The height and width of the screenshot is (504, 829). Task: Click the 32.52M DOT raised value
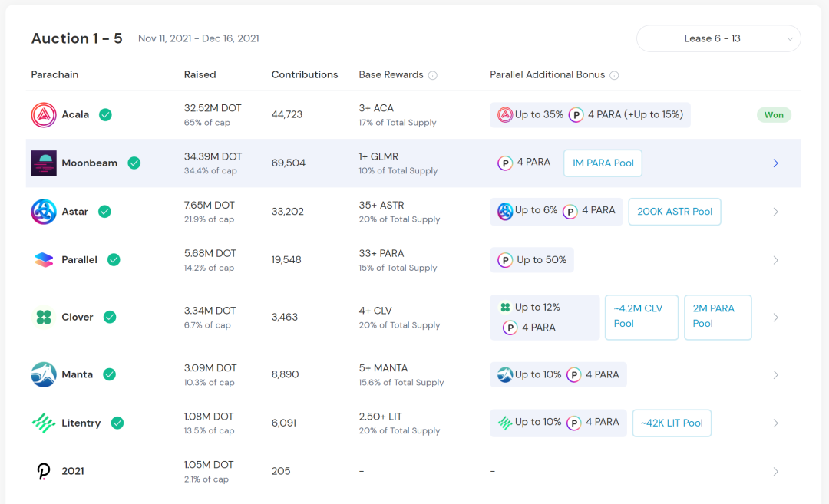[213, 107]
